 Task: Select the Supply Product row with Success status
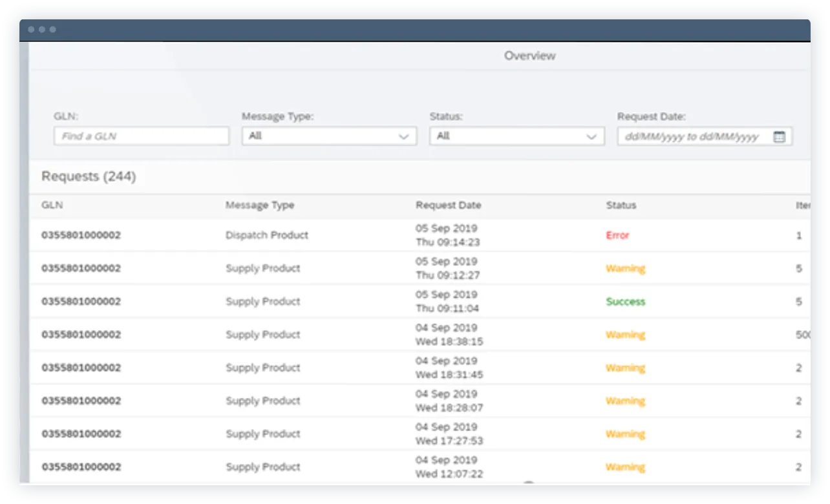[x=259, y=301]
